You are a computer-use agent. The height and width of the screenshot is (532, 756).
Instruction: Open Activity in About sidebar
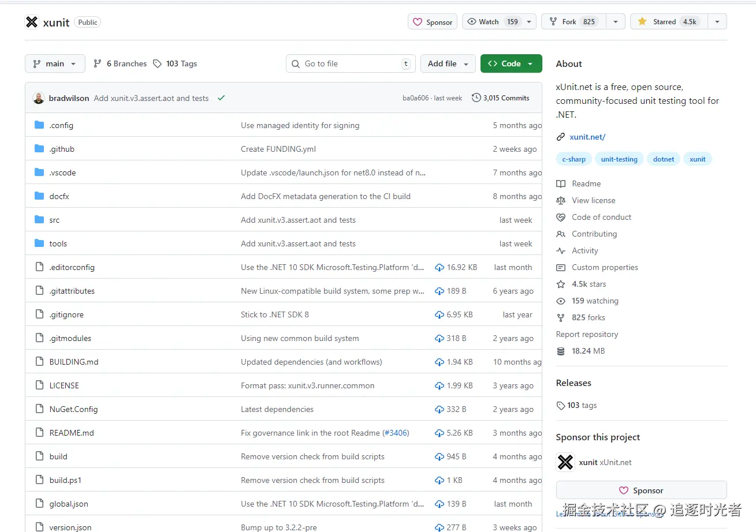(x=578, y=250)
